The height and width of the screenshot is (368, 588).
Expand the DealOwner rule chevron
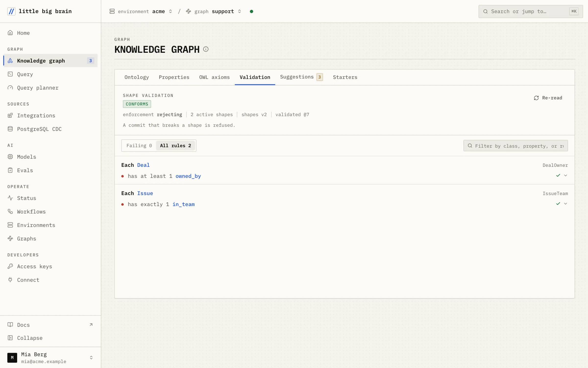tap(565, 175)
